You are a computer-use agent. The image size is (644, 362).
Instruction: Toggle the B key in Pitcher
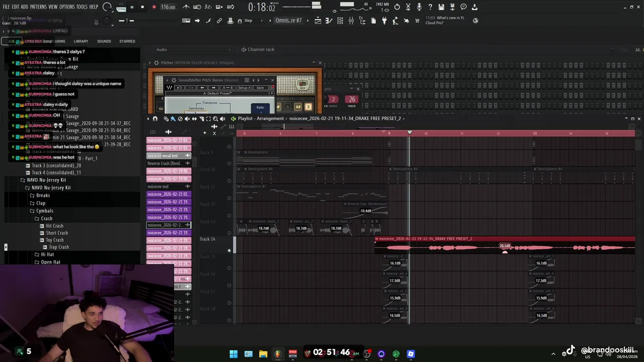pos(308,107)
